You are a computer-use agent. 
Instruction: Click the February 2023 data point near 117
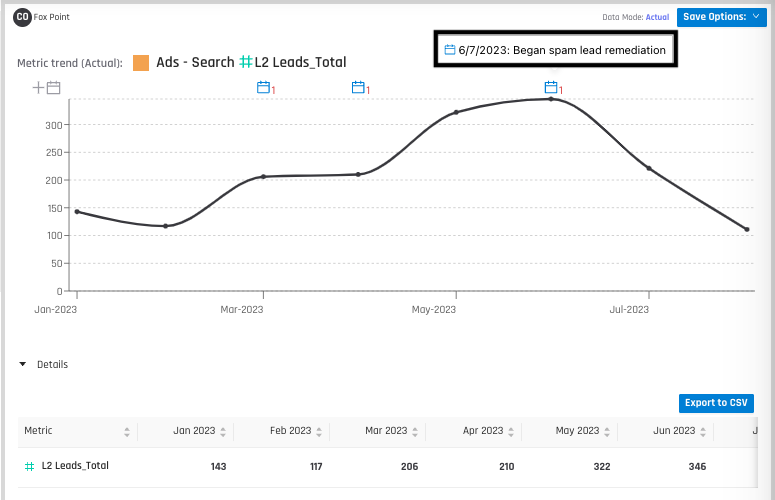(166, 226)
